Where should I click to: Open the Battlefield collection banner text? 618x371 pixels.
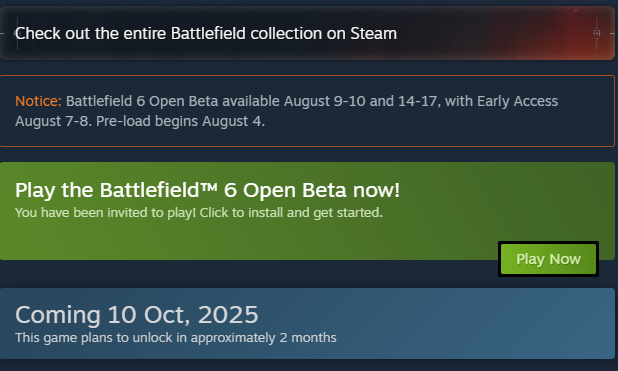pos(206,34)
